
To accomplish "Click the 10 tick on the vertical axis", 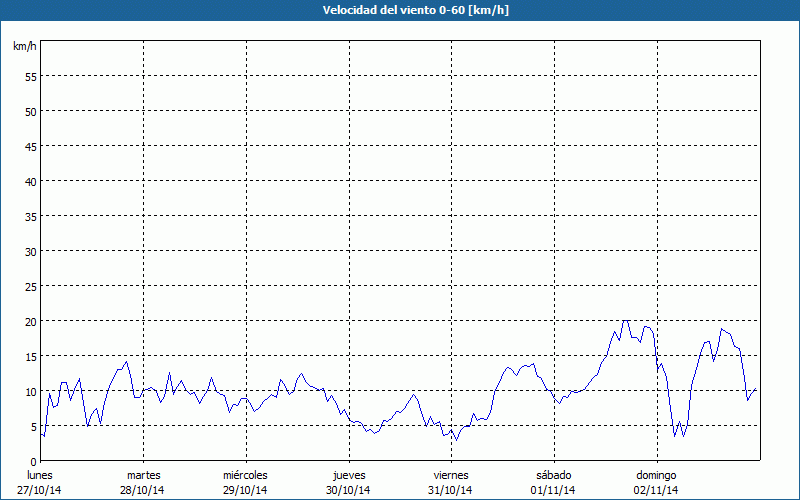I will pos(31,391).
